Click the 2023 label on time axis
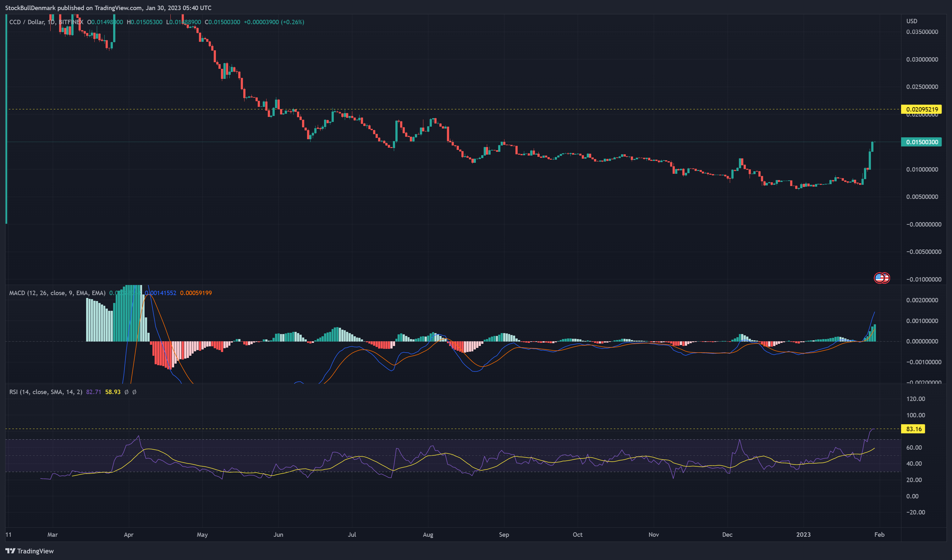This screenshot has height=560, width=952. [803, 535]
